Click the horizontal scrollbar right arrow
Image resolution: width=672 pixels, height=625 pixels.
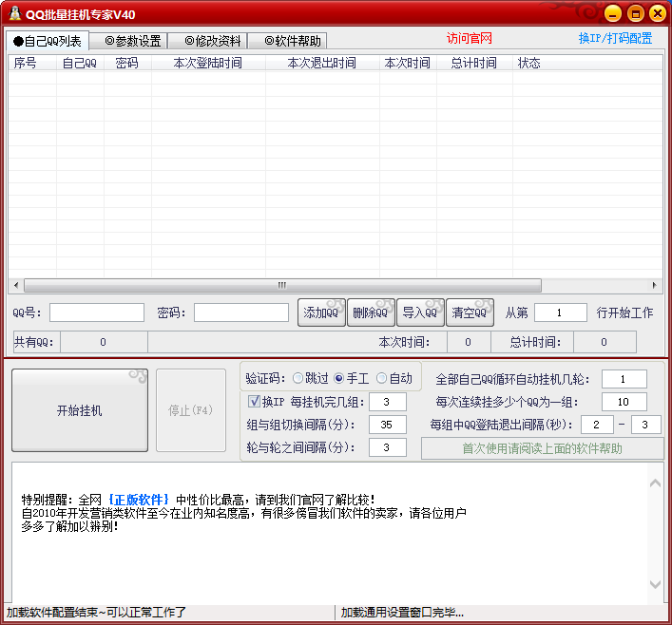pos(654,285)
